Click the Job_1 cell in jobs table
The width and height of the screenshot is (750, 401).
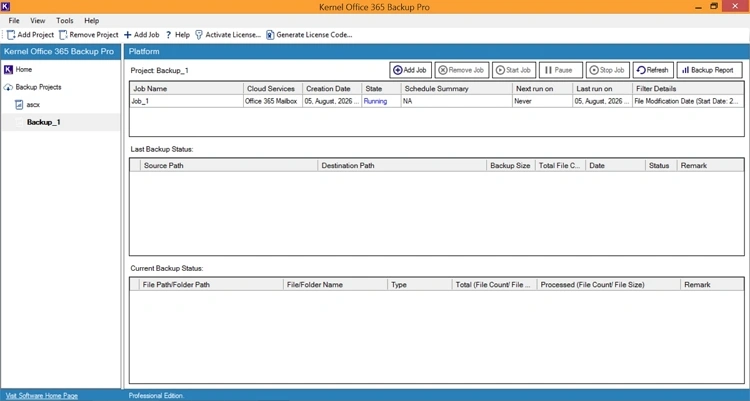pyautogui.click(x=186, y=101)
